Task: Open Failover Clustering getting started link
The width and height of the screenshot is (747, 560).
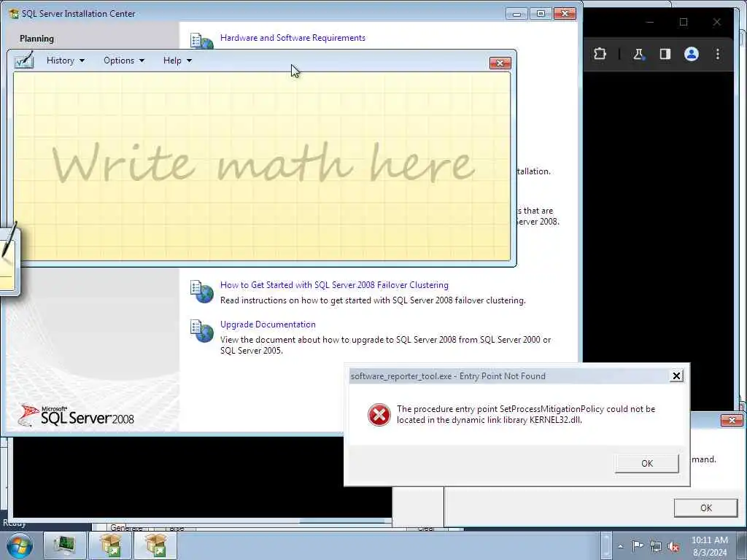Action: click(334, 285)
